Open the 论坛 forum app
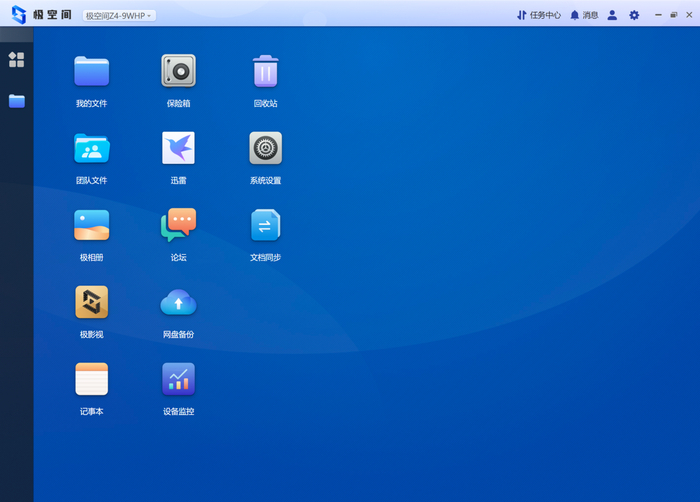This screenshot has width=700, height=502. pos(178,226)
